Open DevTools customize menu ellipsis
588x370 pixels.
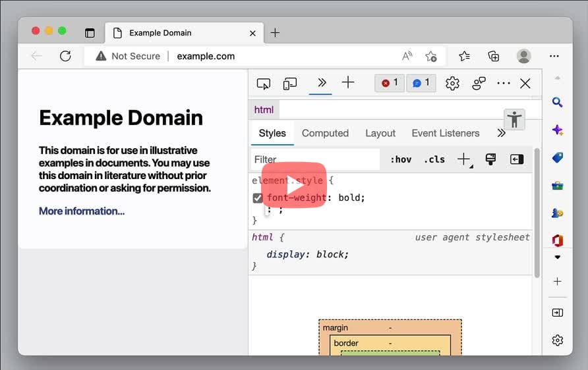tap(503, 83)
